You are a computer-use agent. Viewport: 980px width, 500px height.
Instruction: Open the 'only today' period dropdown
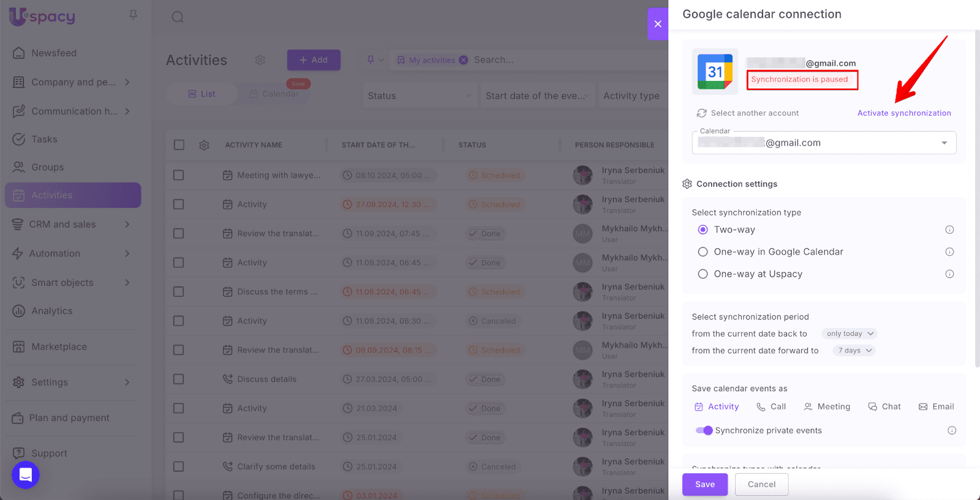coord(850,334)
